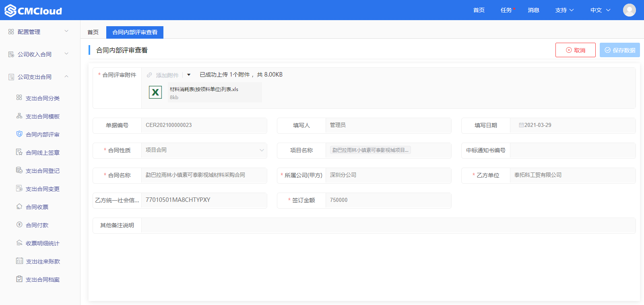Viewport: 644px width, 305px height.
Task: Click the 合同内部评审 shield icon
Action: (19, 134)
